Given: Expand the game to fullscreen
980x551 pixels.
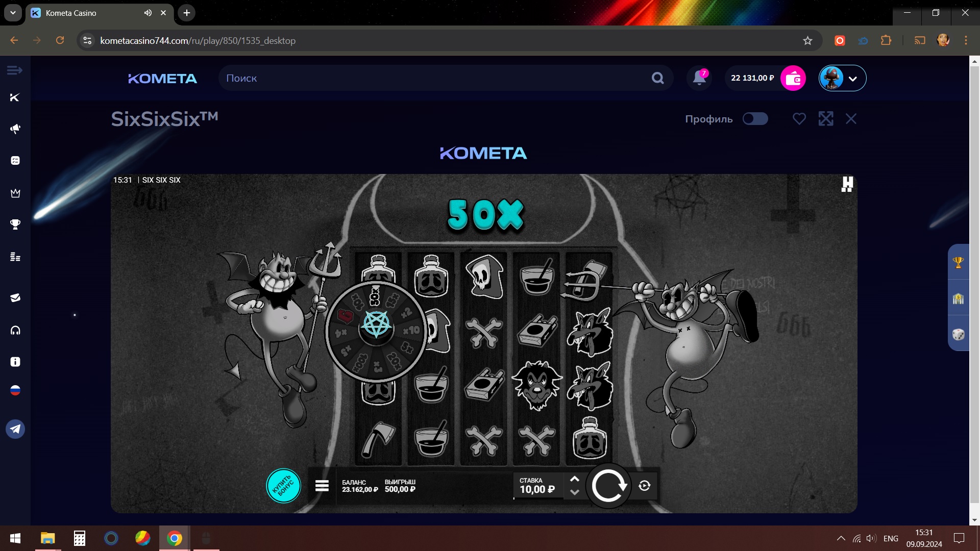Looking at the screenshot, I should [825, 119].
